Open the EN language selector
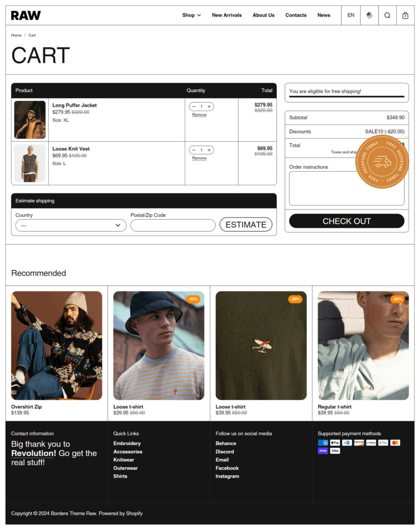 click(351, 15)
